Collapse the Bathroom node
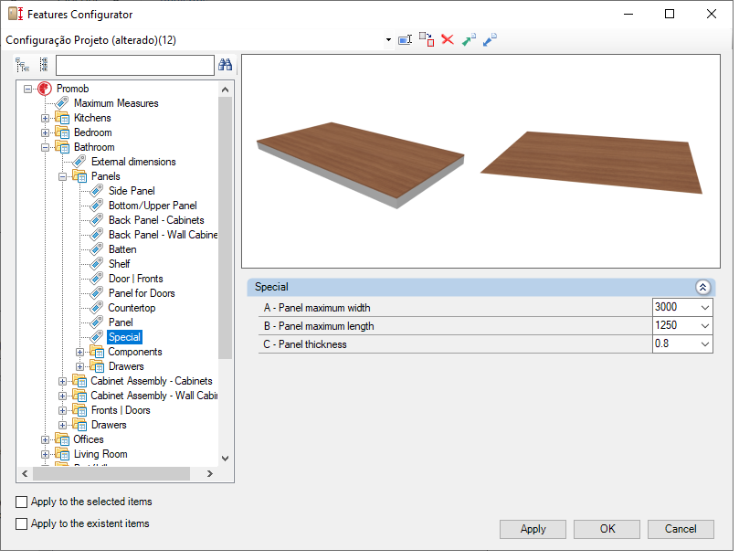739x560 pixels. (x=46, y=147)
